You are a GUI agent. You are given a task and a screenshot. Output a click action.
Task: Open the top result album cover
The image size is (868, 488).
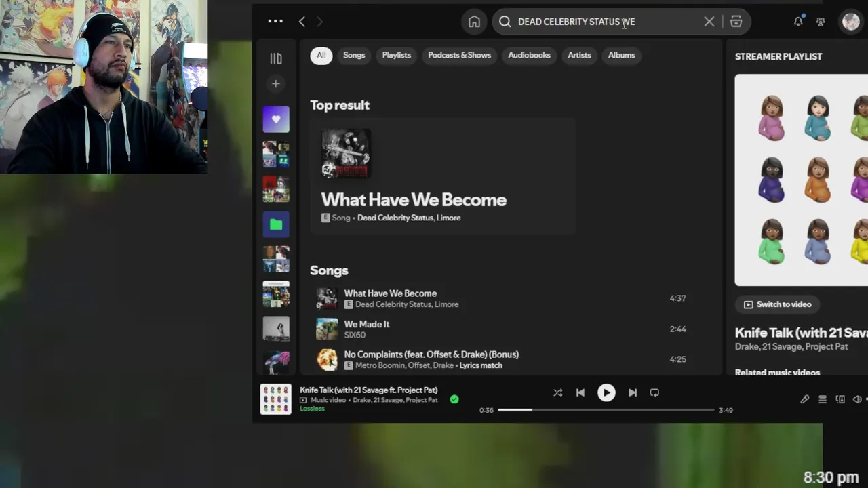tap(346, 154)
